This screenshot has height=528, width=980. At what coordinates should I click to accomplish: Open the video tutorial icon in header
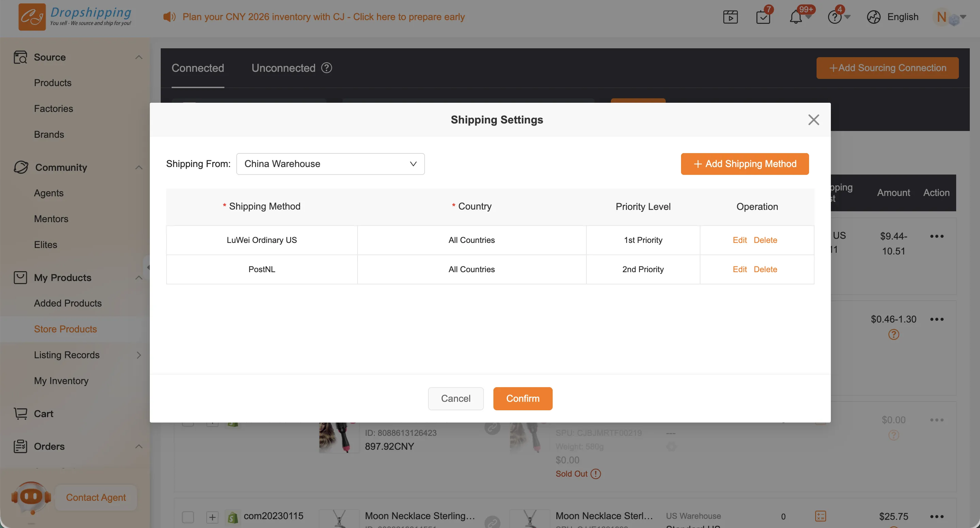[x=730, y=17]
